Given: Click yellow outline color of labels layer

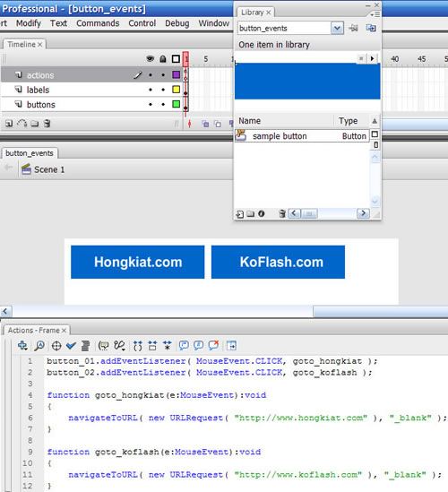Looking at the screenshot, I should click(x=176, y=90).
